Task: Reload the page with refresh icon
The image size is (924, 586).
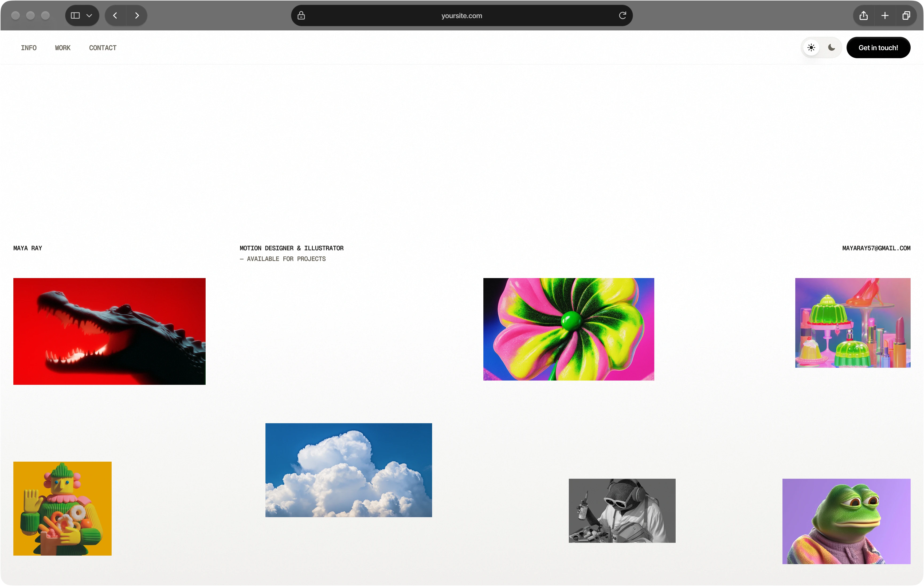Action: pyautogui.click(x=622, y=16)
